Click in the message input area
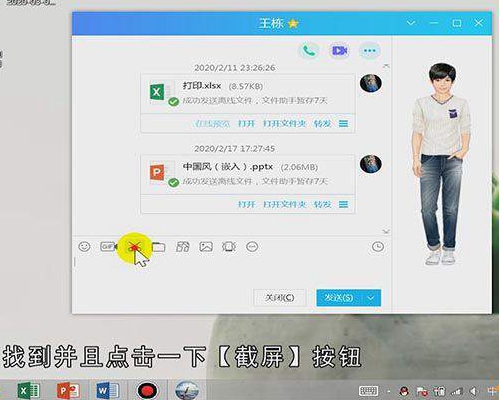 pos(231,272)
